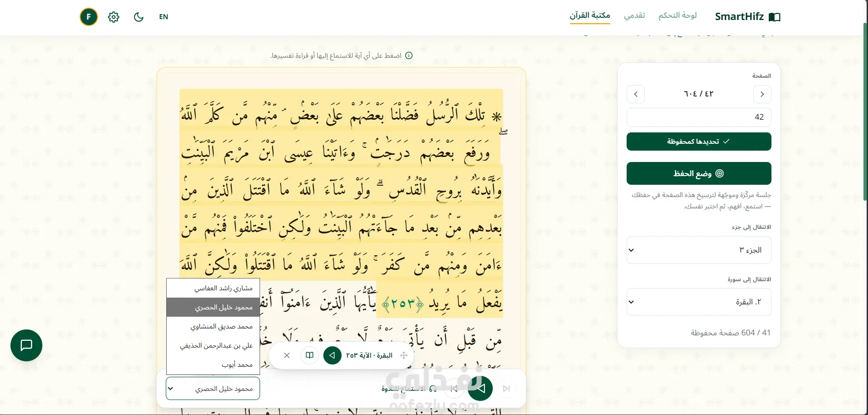Expand the الجزء ٣ juz dropdown
Image resolution: width=868 pixels, height=415 pixels.
699,250
